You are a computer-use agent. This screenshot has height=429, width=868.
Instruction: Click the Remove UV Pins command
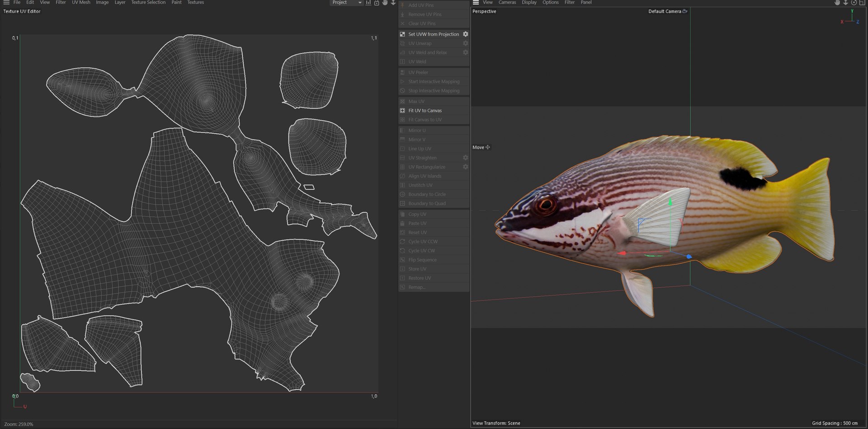[x=434, y=14]
